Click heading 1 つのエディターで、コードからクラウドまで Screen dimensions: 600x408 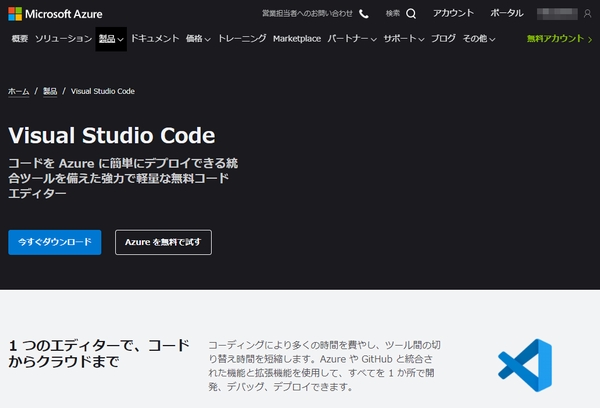coord(99,353)
